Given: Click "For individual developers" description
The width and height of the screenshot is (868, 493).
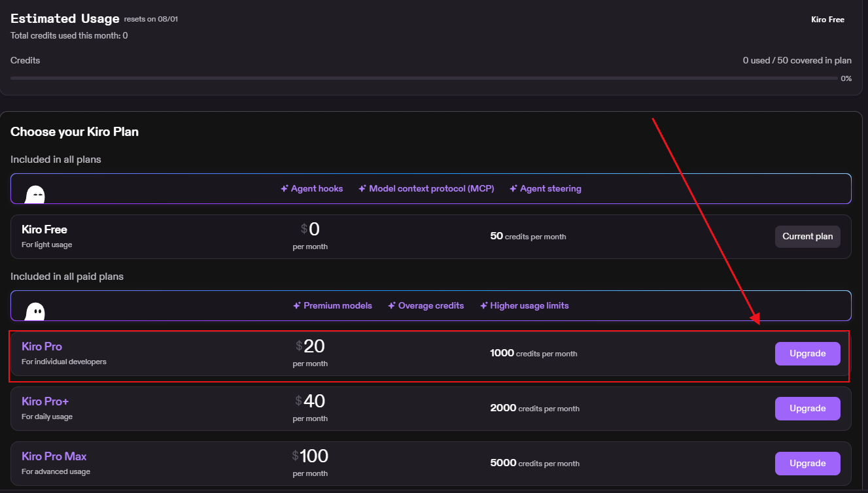Looking at the screenshot, I should pyautogui.click(x=64, y=362).
